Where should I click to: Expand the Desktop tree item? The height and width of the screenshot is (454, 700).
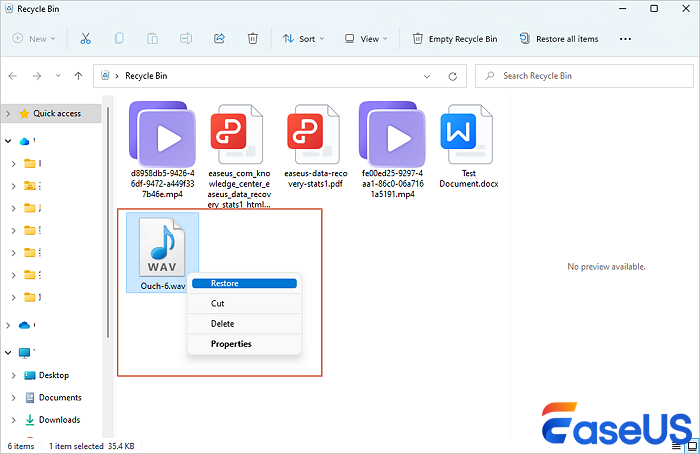(x=13, y=376)
